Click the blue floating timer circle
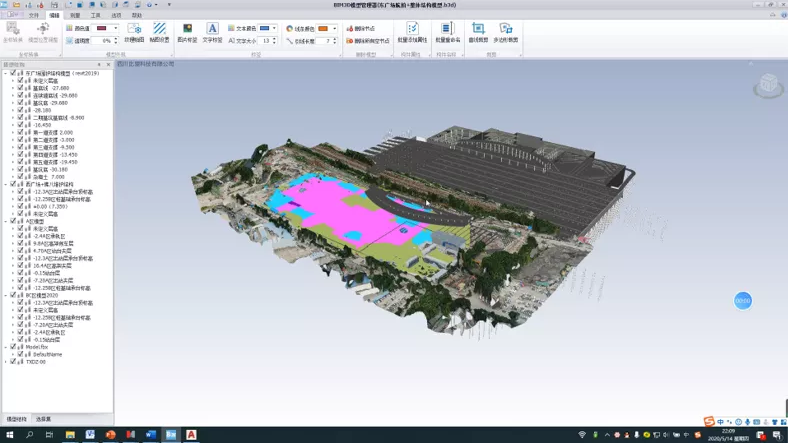 743,300
